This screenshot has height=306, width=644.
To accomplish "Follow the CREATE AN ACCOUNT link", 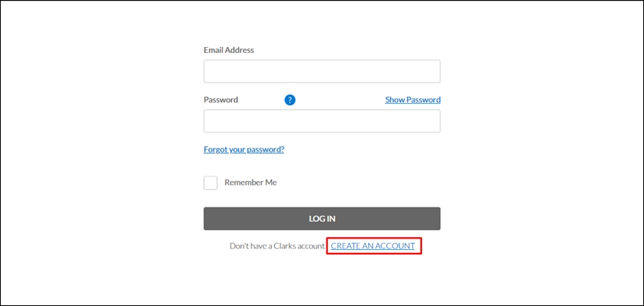I will 373,246.
